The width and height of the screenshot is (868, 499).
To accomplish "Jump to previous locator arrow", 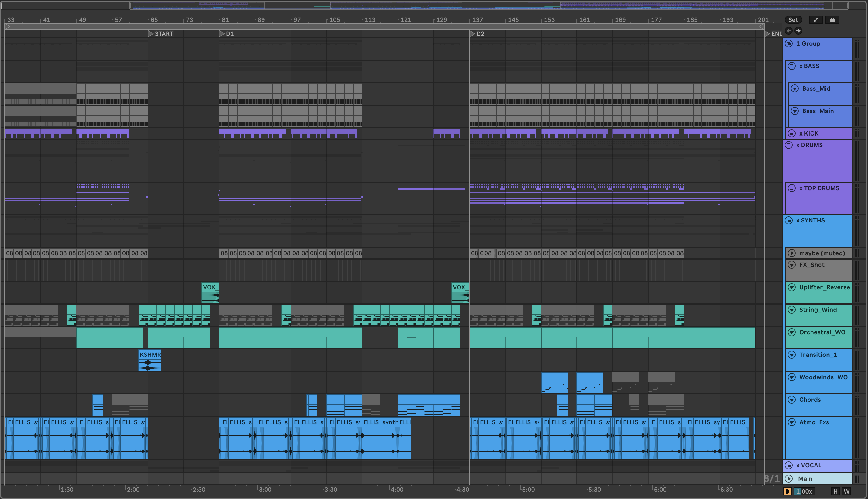I will 788,31.
